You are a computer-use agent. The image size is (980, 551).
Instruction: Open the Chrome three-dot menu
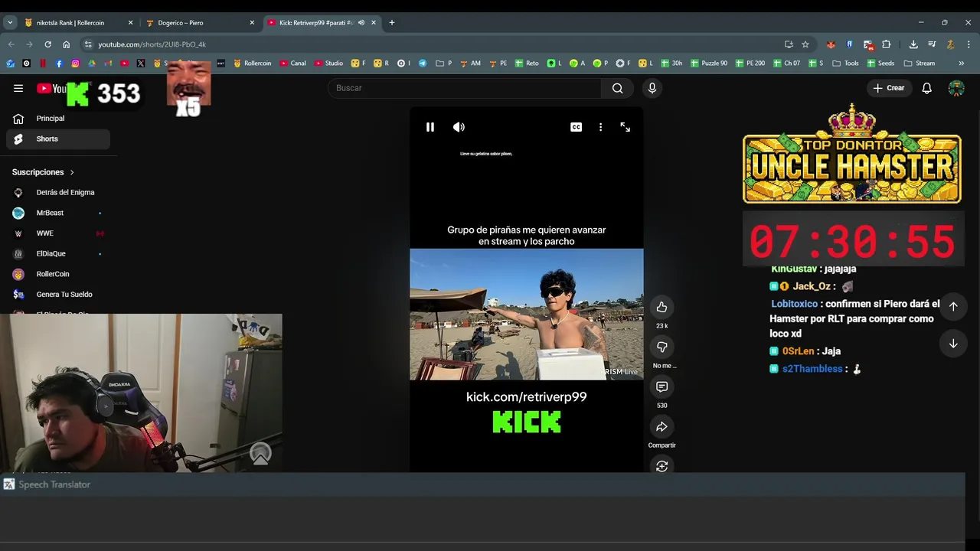pos(969,44)
